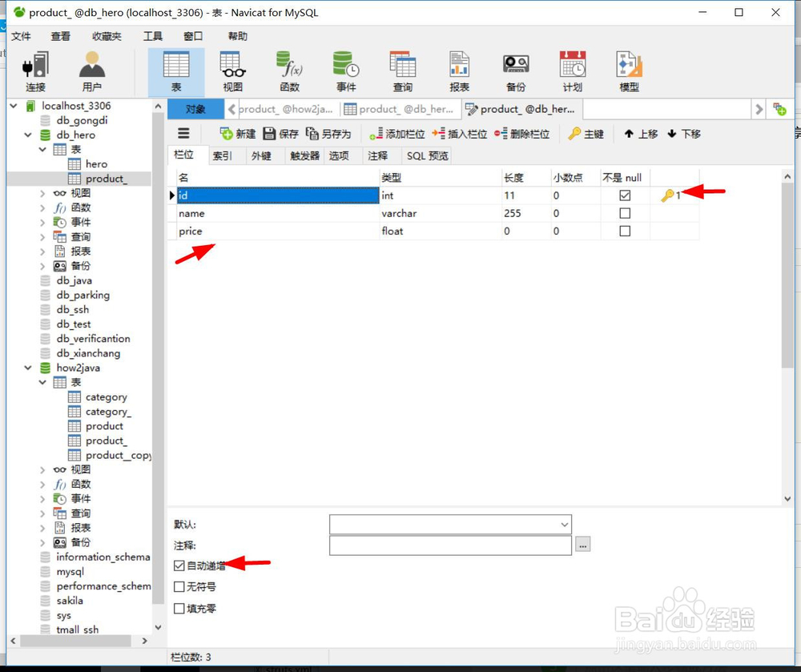The height and width of the screenshot is (672, 801).
Task: Enable the 无符号 unsigned checkbox
Action: tap(179, 586)
